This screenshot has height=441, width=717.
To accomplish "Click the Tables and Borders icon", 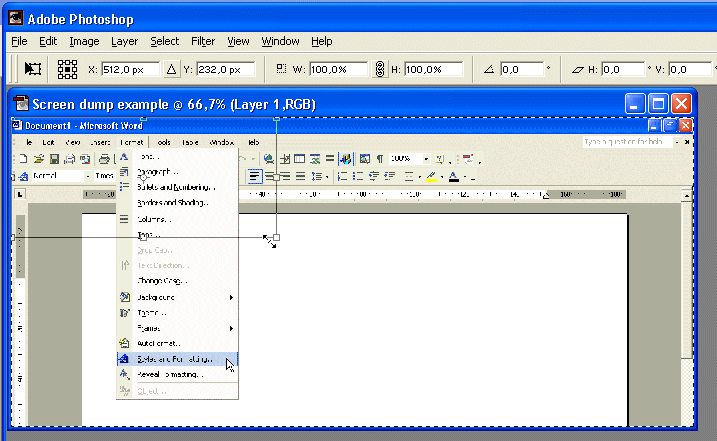I will 284,159.
